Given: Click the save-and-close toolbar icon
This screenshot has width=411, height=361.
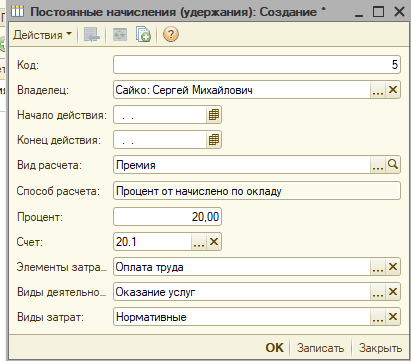Looking at the screenshot, I should click(x=91, y=35).
